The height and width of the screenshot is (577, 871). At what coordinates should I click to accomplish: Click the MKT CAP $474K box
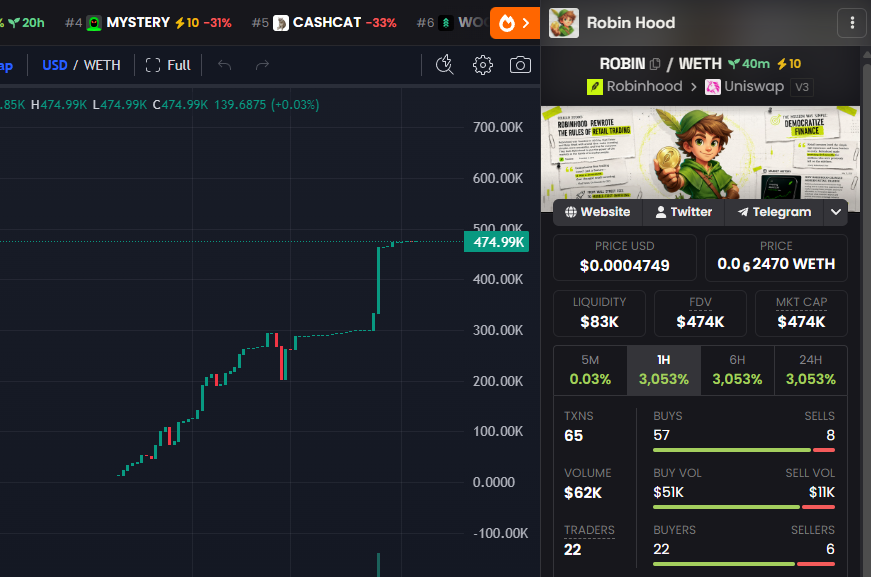click(801, 313)
